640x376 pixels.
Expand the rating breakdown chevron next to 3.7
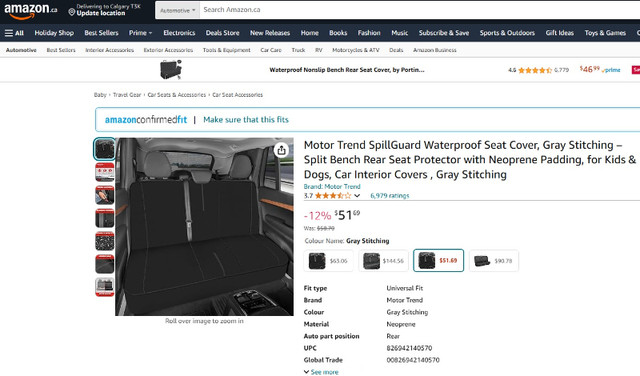coord(357,196)
